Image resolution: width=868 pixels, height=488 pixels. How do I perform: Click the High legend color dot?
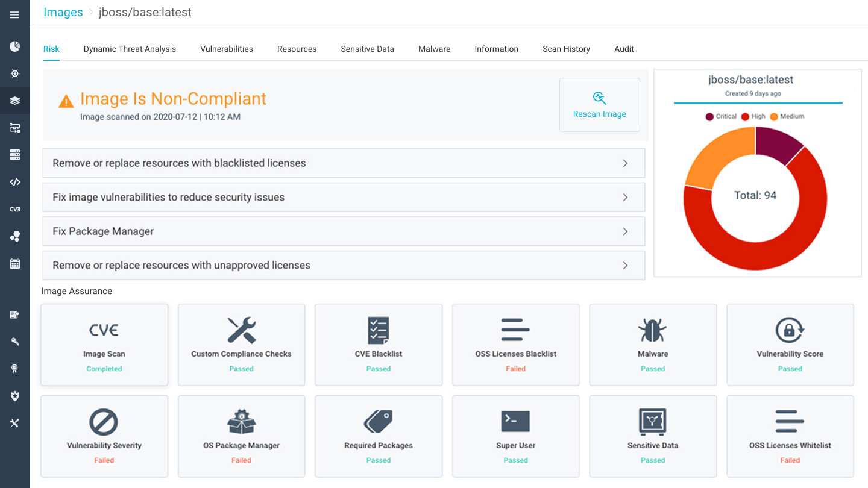tap(745, 116)
